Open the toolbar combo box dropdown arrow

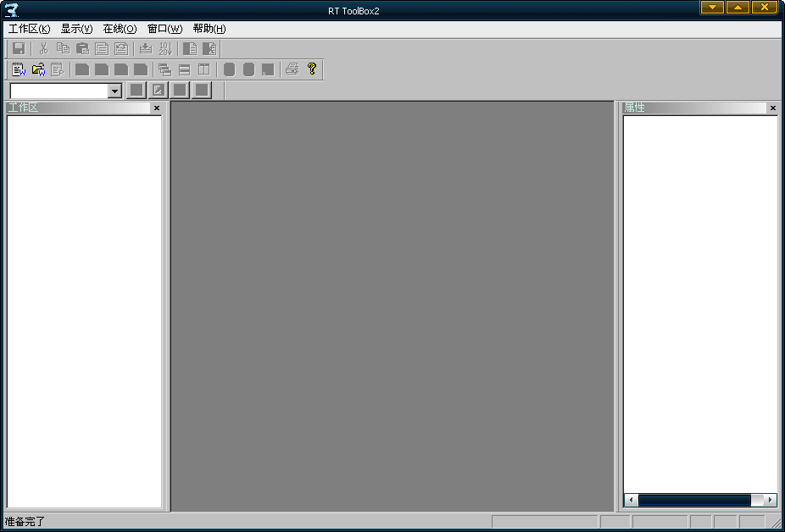(x=114, y=91)
